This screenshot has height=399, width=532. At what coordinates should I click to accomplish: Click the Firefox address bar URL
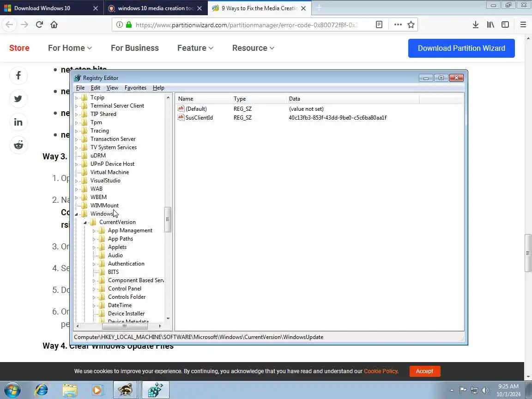(247, 25)
